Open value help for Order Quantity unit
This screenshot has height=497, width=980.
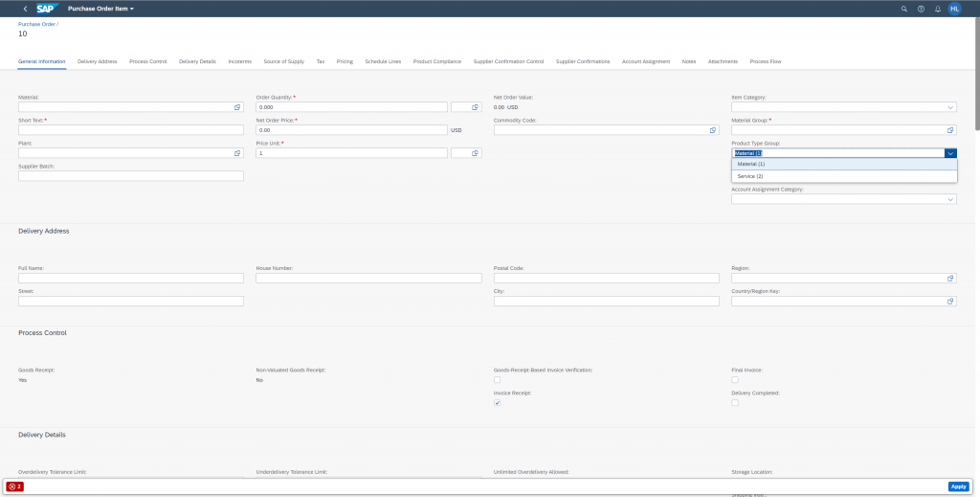click(x=475, y=107)
